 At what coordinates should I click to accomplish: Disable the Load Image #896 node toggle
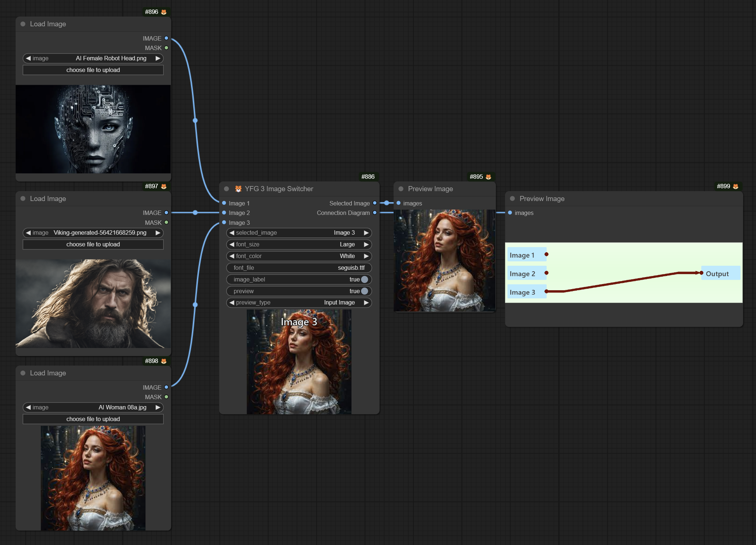[24, 23]
